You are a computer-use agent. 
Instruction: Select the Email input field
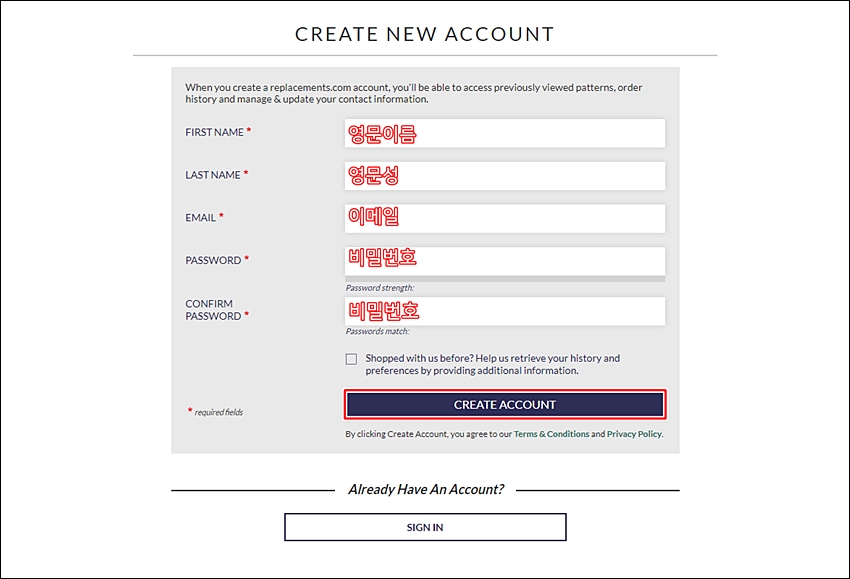point(505,218)
